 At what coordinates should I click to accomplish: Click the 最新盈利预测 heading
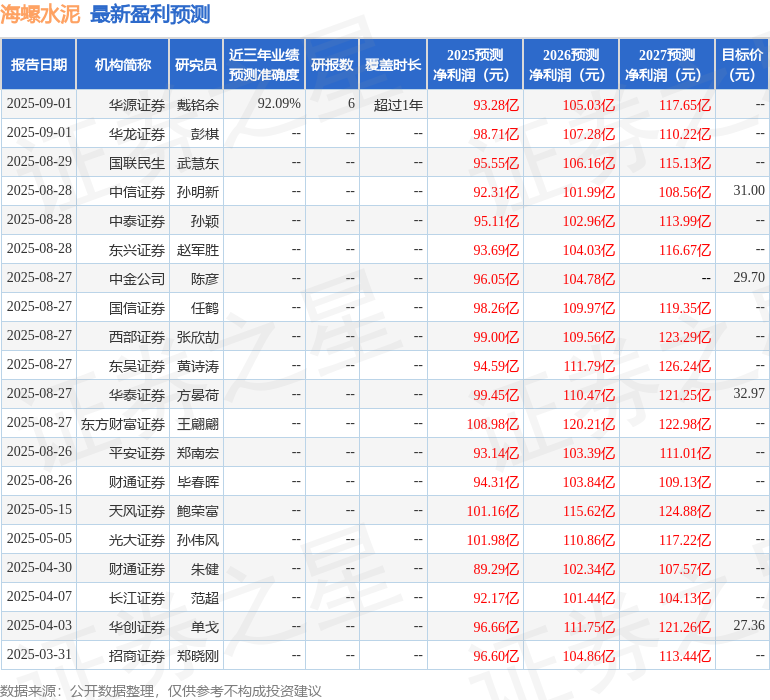click(150, 14)
